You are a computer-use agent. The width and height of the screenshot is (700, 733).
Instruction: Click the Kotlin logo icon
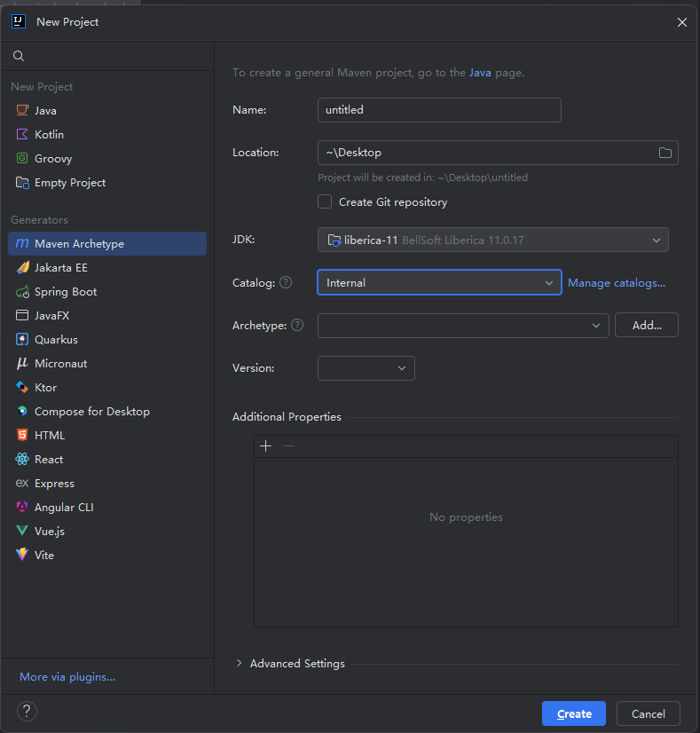[22, 134]
